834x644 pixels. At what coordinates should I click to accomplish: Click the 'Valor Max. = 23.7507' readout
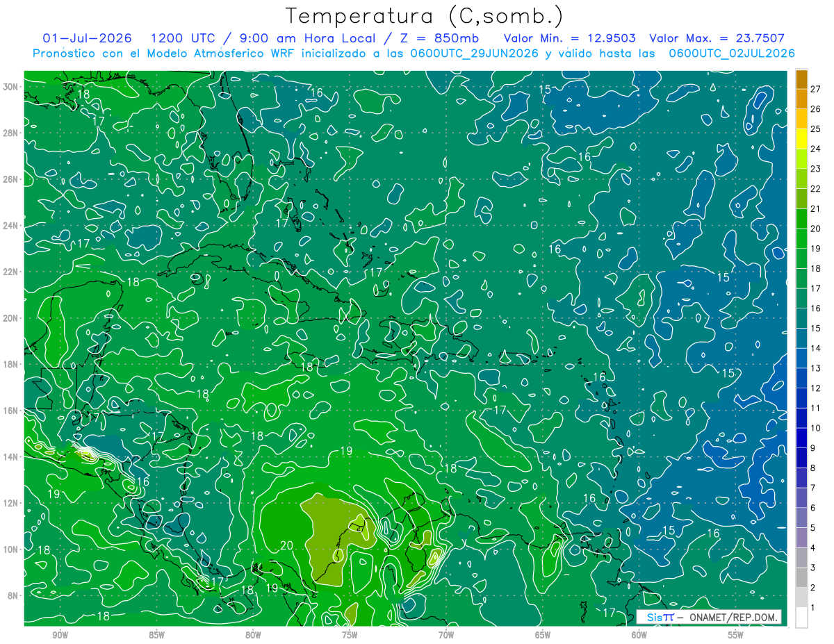pyautogui.click(x=717, y=38)
